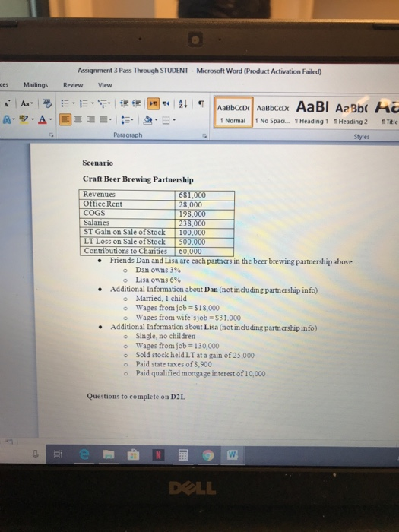The image size is (399, 532).
Task: Apply the Heading 1 style
Action: point(312,113)
